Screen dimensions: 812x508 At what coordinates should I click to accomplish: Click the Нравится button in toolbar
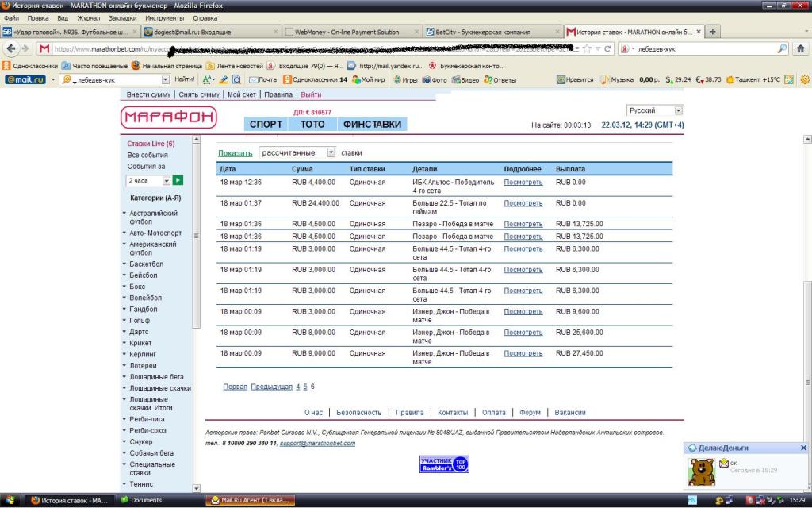(575, 80)
